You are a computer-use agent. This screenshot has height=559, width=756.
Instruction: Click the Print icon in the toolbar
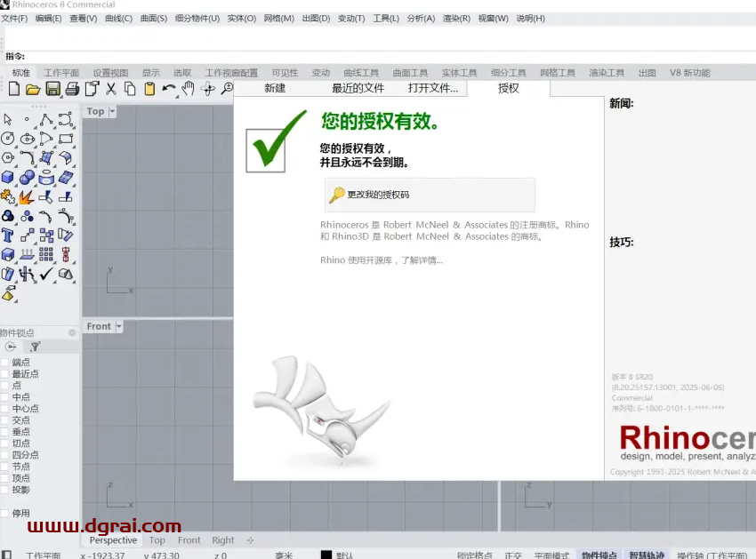coord(72,89)
